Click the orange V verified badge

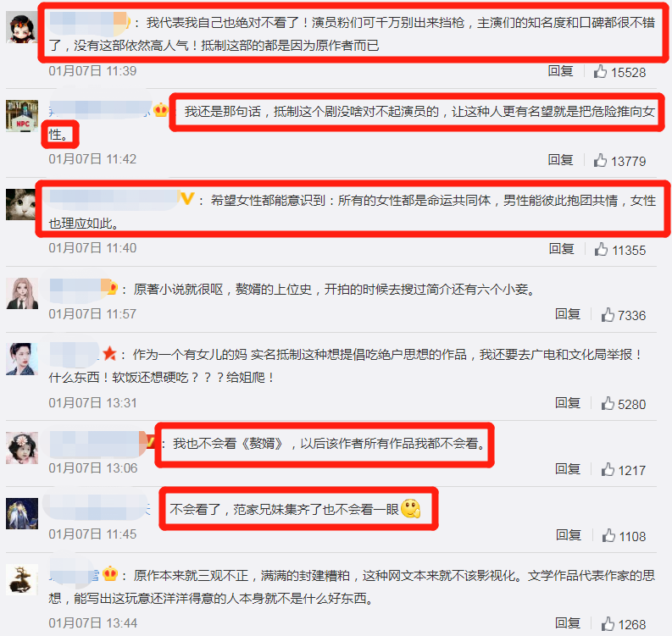point(187,199)
